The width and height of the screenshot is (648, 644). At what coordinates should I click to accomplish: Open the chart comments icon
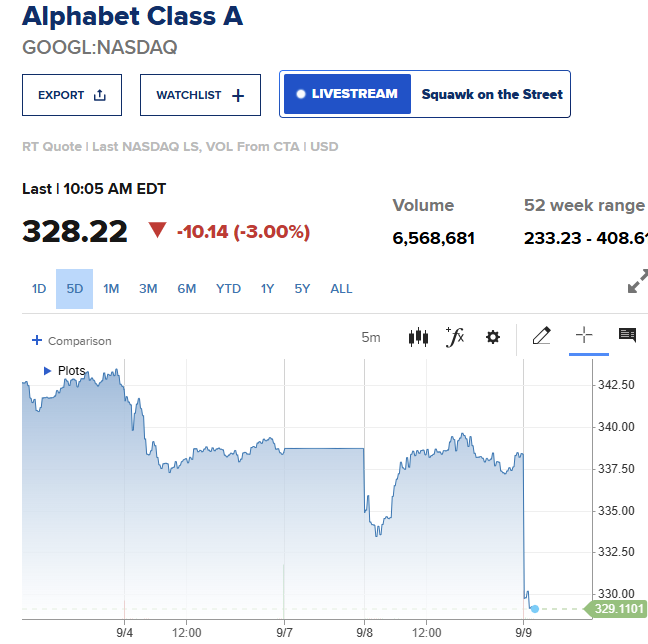tap(627, 335)
